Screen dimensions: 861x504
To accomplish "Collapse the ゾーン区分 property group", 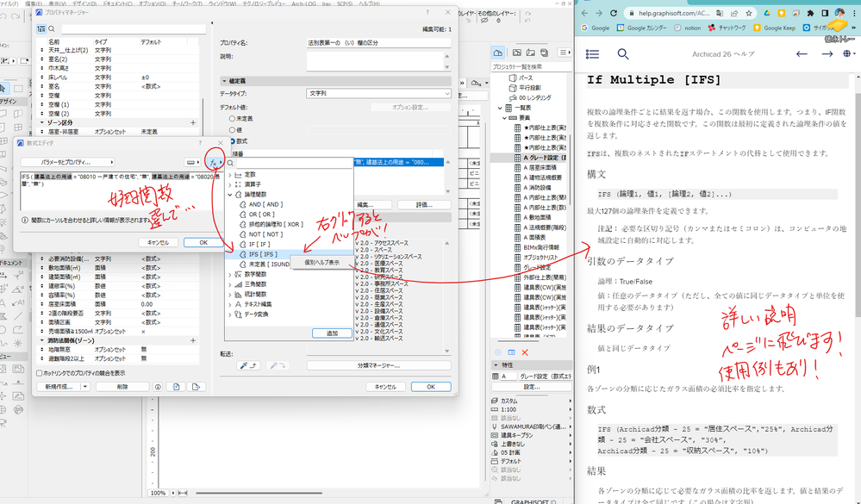I will click(42, 122).
